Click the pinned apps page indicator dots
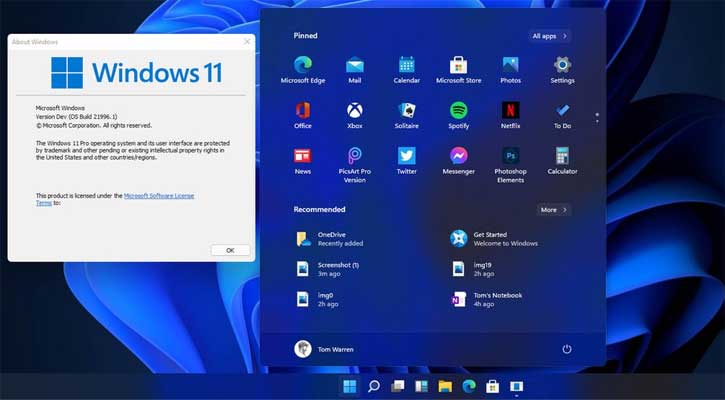Image resolution: width=725 pixels, height=400 pixels. point(597,117)
